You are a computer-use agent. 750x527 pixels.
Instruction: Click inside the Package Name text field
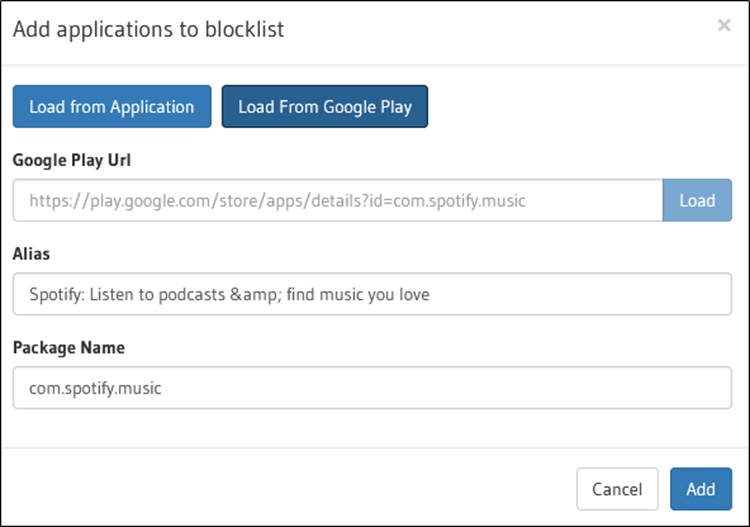coord(372,388)
